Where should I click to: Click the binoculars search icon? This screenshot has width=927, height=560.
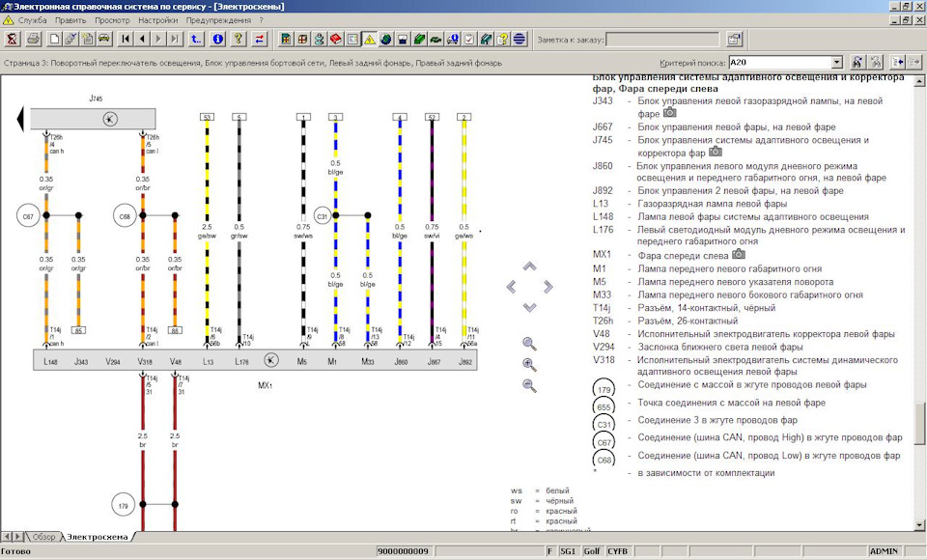[857, 62]
